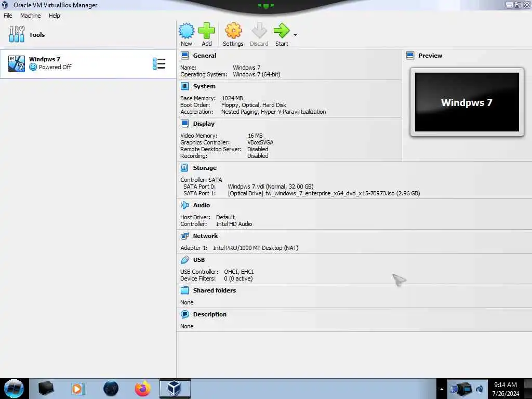Open the Help menu
Screen dimensions: 532x399
click(x=54, y=16)
